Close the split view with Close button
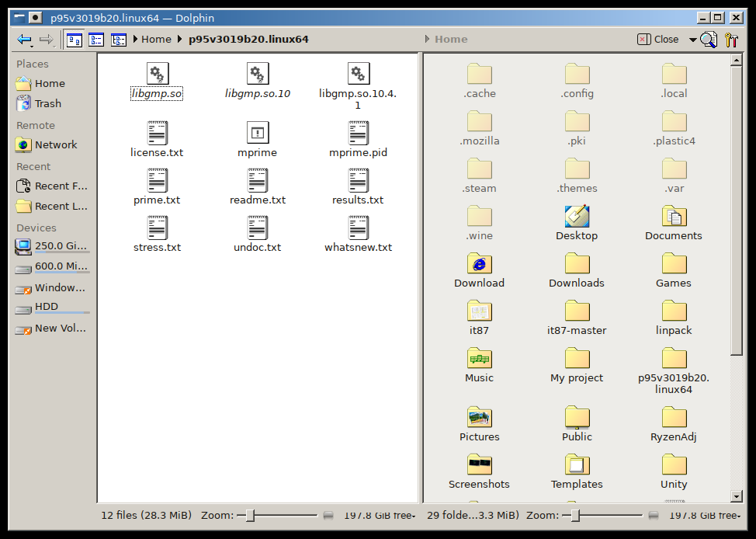The height and width of the screenshot is (539, 756). pos(657,40)
